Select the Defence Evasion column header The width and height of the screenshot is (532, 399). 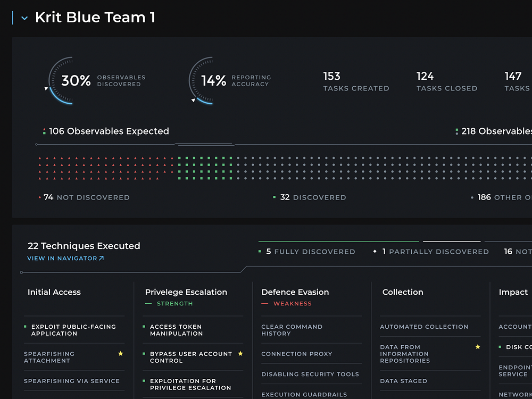point(295,292)
